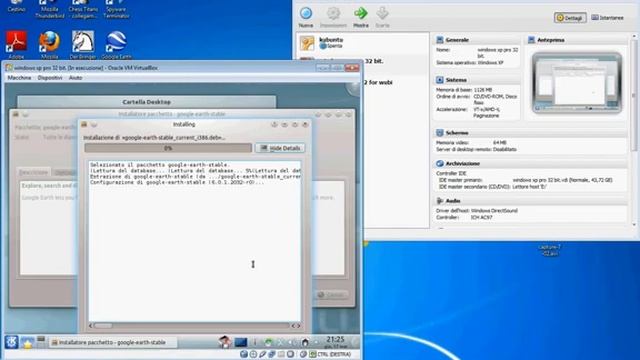Click the tray icon left of the blue screen
This screenshot has width=640, height=360.
(224, 342)
